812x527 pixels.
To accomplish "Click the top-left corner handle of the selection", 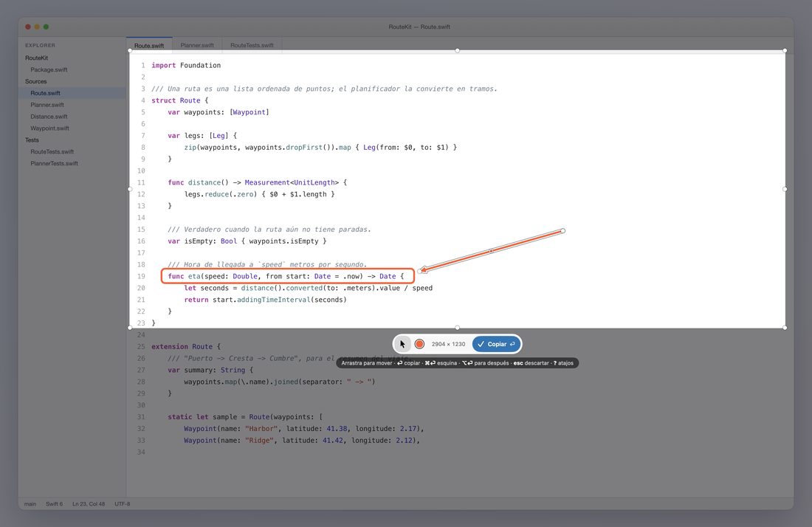I will (x=129, y=51).
